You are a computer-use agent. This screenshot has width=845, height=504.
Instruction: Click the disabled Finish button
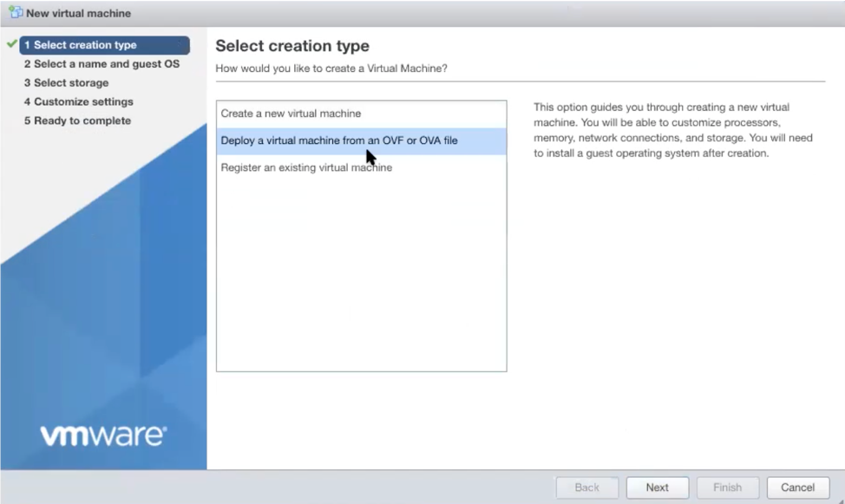[727, 487]
